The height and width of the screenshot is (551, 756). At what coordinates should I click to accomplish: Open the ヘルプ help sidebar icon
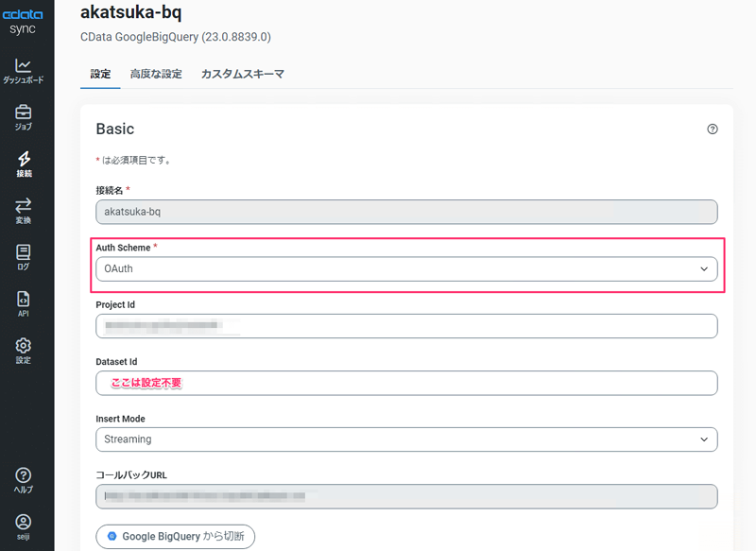pyautogui.click(x=23, y=481)
